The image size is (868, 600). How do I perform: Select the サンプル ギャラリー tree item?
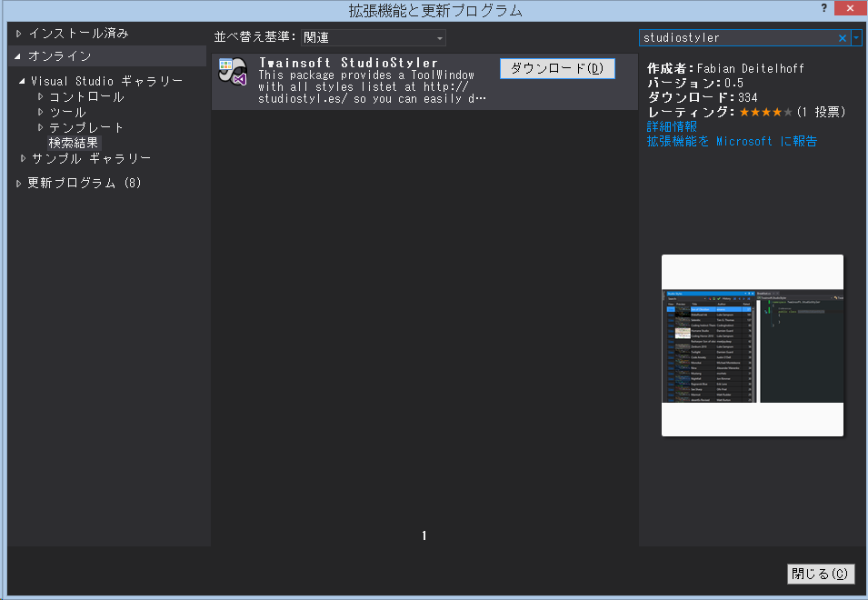(91, 158)
